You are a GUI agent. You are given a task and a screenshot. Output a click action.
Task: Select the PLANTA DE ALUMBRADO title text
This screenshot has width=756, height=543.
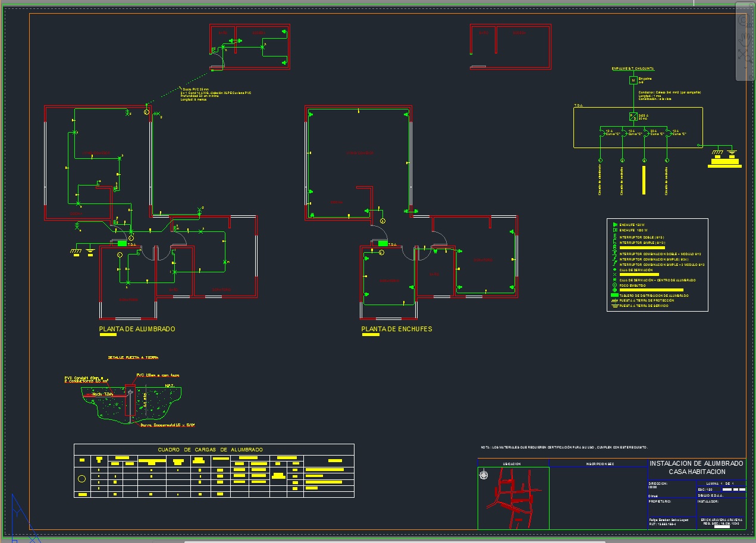point(137,329)
